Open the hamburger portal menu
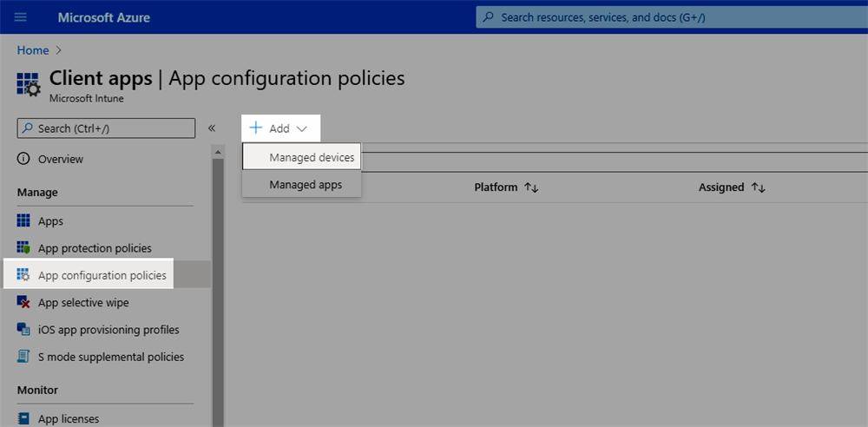 [21, 17]
